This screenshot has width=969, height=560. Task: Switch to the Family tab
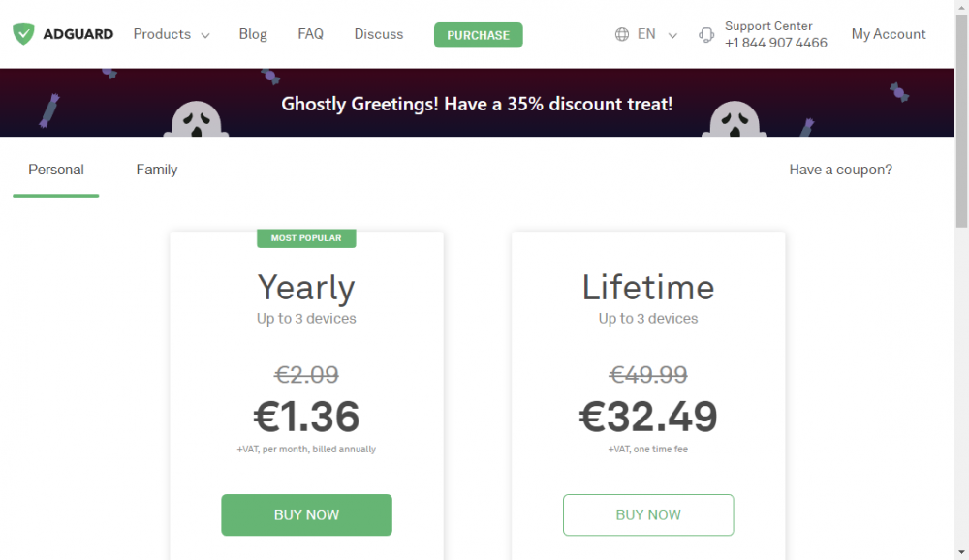point(157,170)
